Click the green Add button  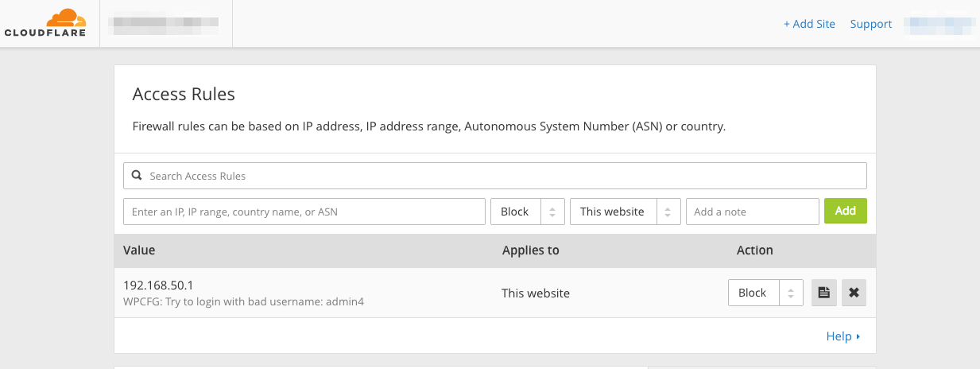click(846, 211)
